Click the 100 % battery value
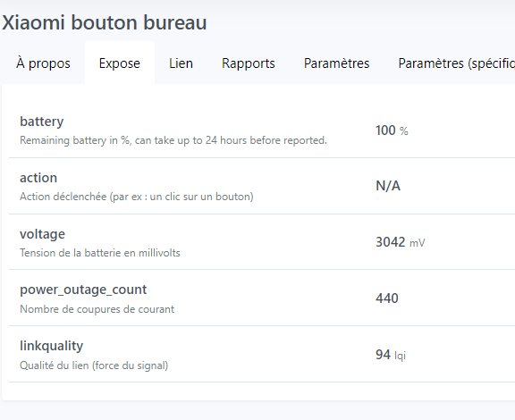The height and width of the screenshot is (420, 515). click(392, 130)
